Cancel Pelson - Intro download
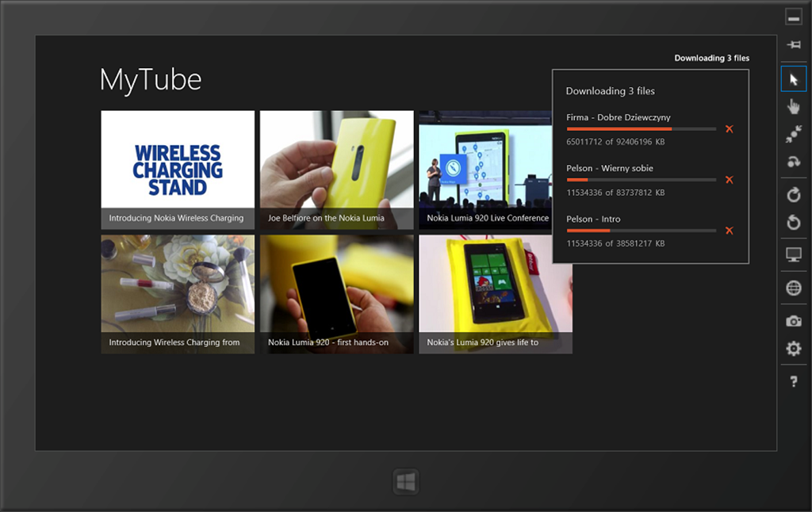The width and height of the screenshot is (812, 512). tap(730, 231)
